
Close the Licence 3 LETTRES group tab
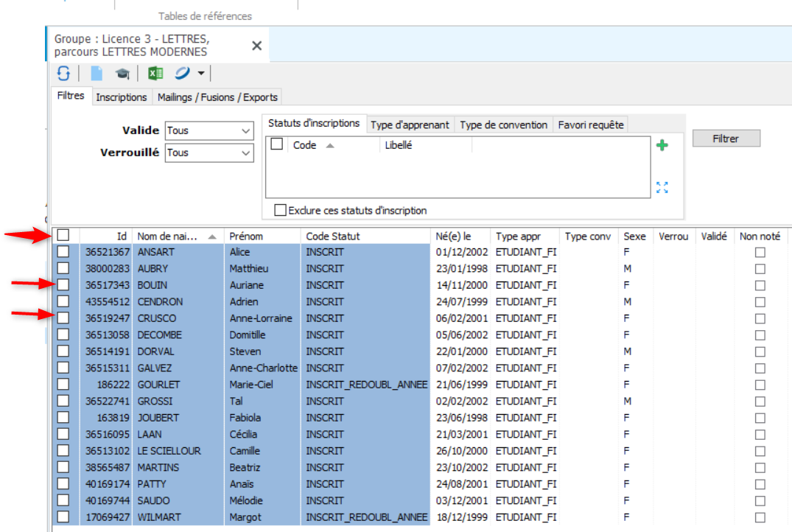tap(256, 46)
